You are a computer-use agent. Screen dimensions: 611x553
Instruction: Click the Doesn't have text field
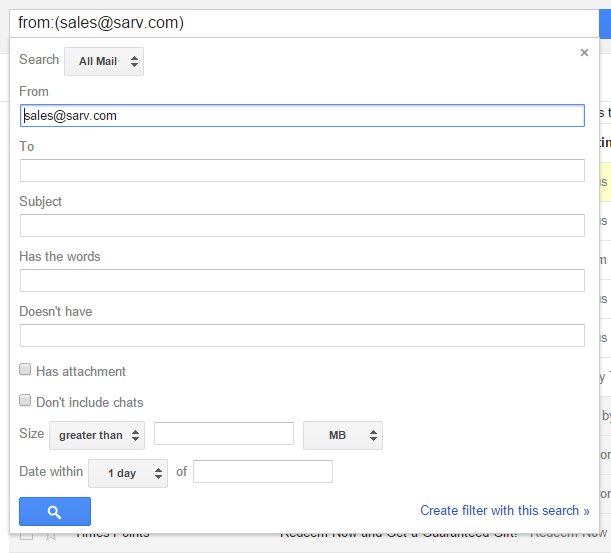click(x=302, y=335)
